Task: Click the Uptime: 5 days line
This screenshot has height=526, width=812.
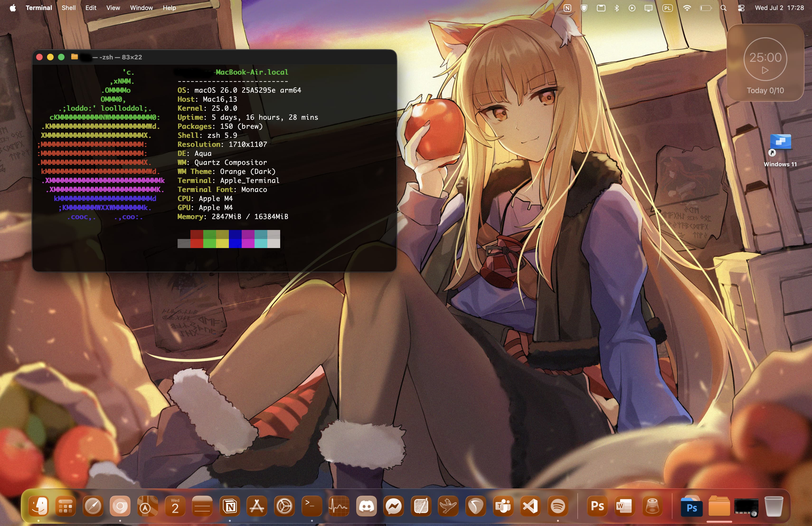Action: pyautogui.click(x=248, y=117)
